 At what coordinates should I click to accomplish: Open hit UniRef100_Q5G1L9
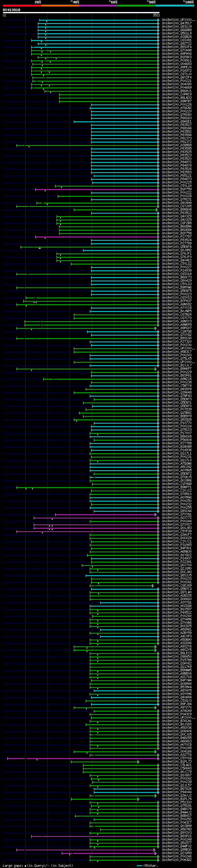pyautogui.click(x=176, y=33)
